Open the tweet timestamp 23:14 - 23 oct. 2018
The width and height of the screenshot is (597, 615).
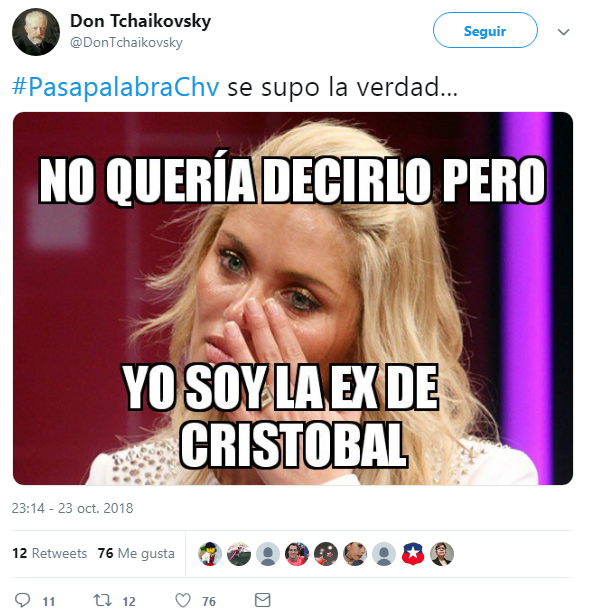coord(73,508)
